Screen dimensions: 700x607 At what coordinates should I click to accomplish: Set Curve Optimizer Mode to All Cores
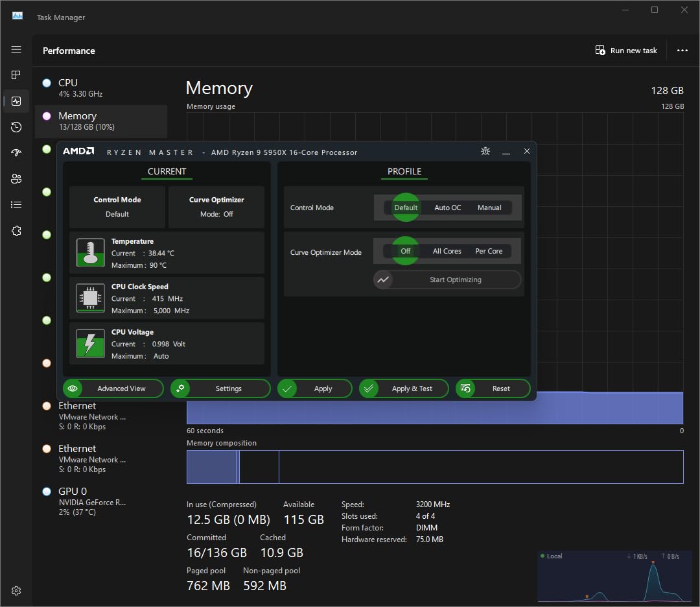pos(447,251)
